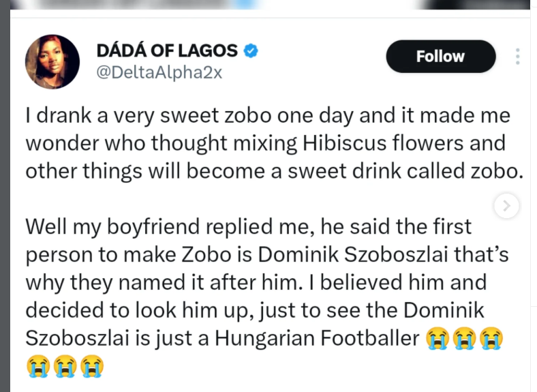Viewport: 537px width, 392px height.
Task: Go to next image with right chevron
Action: click(x=506, y=205)
